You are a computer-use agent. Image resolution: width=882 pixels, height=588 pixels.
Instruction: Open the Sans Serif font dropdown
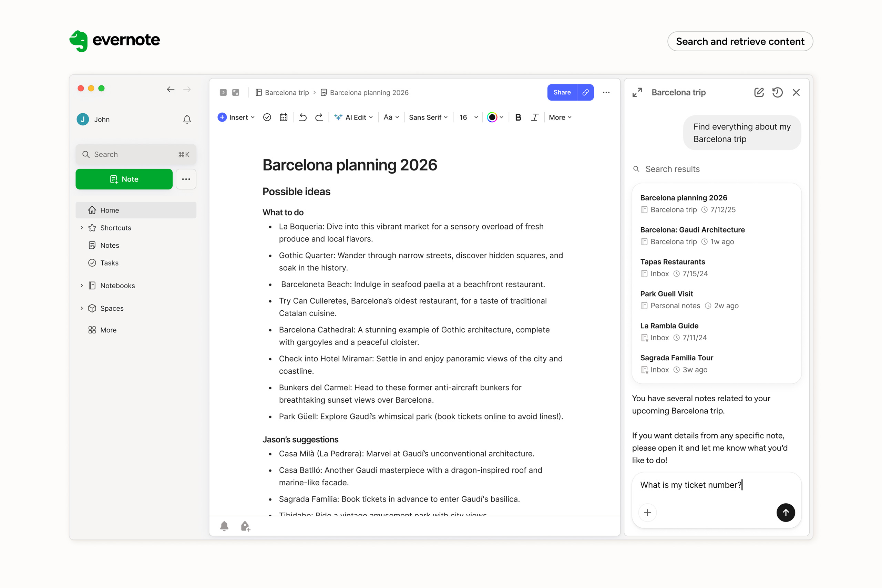[x=428, y=117]
